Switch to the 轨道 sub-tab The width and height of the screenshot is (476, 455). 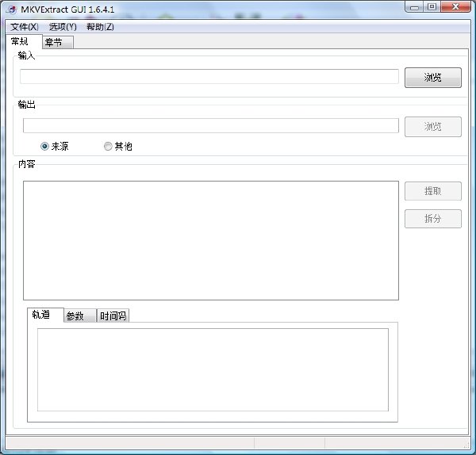(45, 315)
